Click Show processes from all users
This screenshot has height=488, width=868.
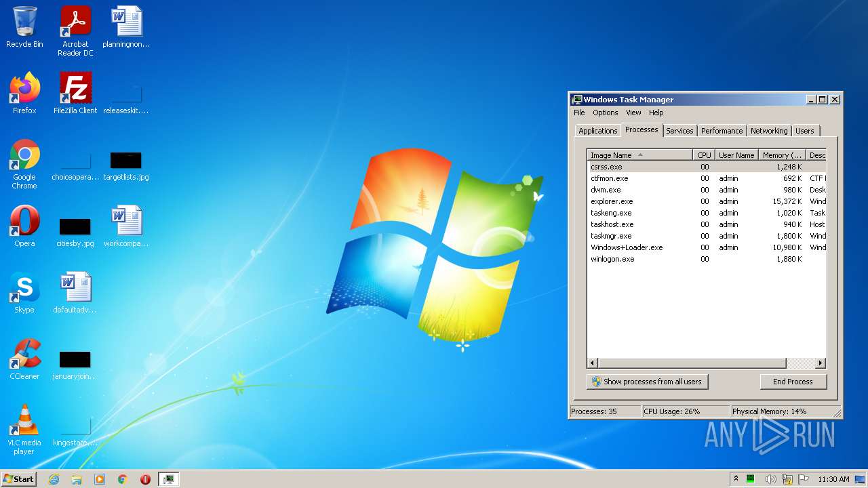648,382
